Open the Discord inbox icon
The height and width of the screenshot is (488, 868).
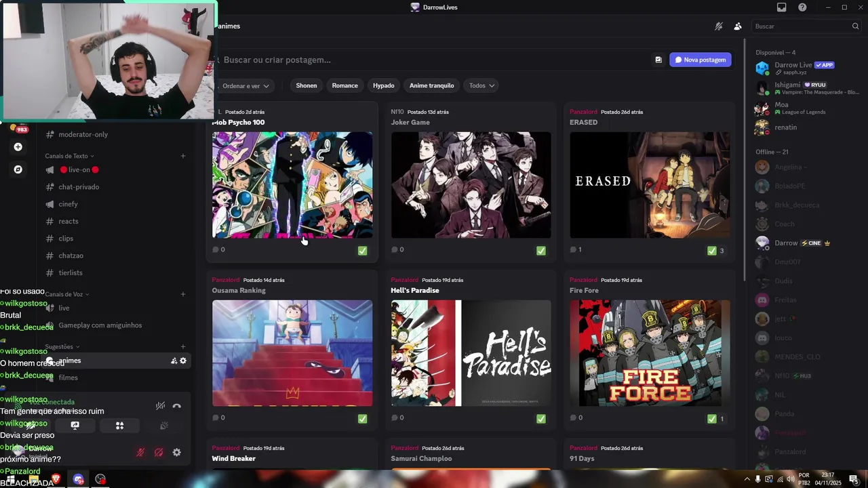coord(781,7)
